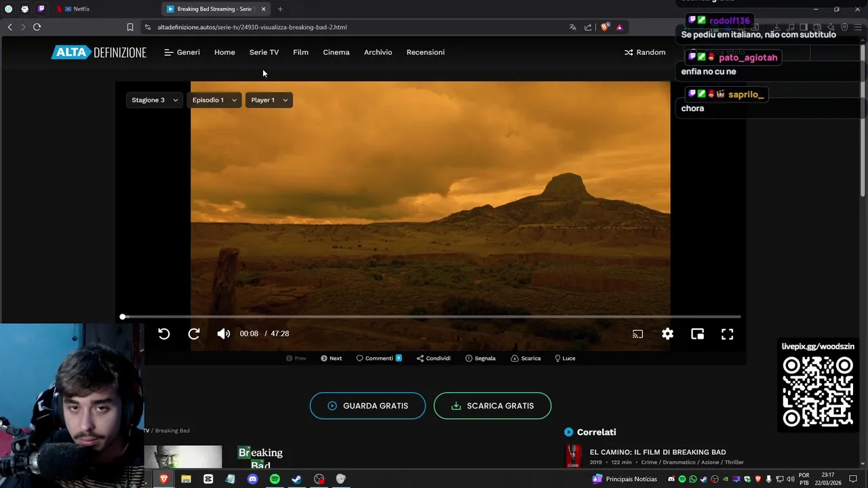868x488 pixels.
Task: Rewind the video with the replay icon
Action: tap(164, 333)
